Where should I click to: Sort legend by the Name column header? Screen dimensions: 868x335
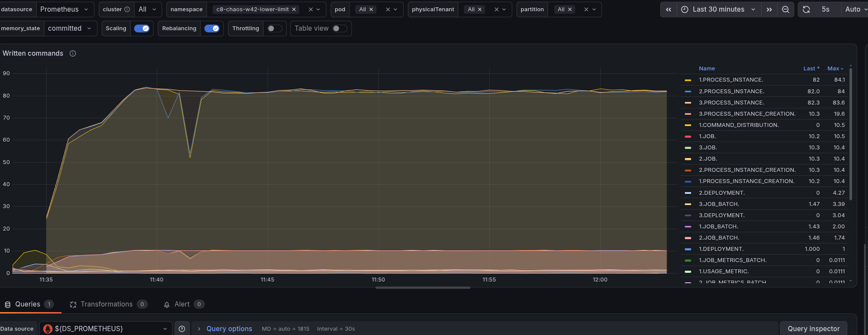tap(707, 69)
